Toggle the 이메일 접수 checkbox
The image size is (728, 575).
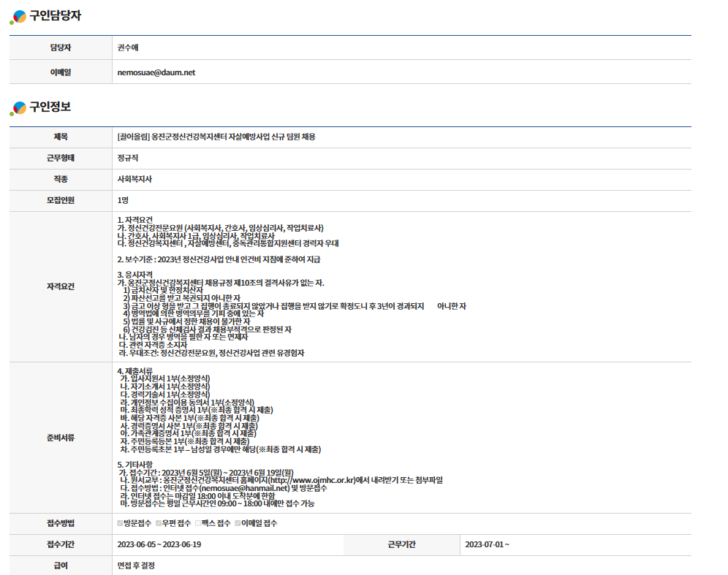[x=237, y=523]
